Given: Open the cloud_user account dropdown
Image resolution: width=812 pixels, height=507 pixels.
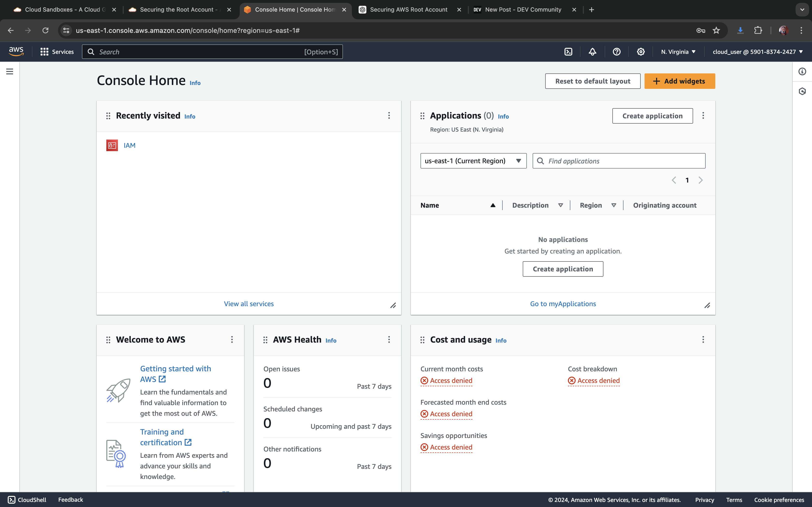Looking at the screenshot, I should [757, 52].
